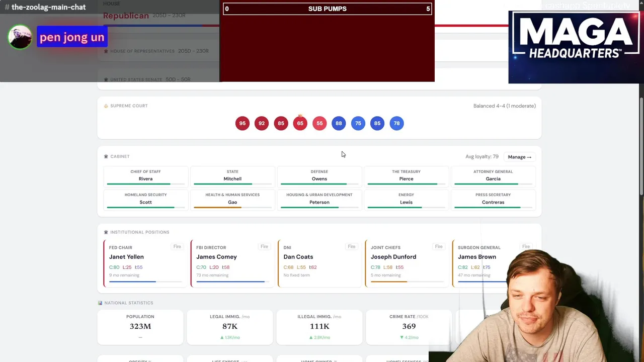The width and height of the screenshot is (644, 362).
Task: Click the National Statistics chart icon
Action: [100, 303]
